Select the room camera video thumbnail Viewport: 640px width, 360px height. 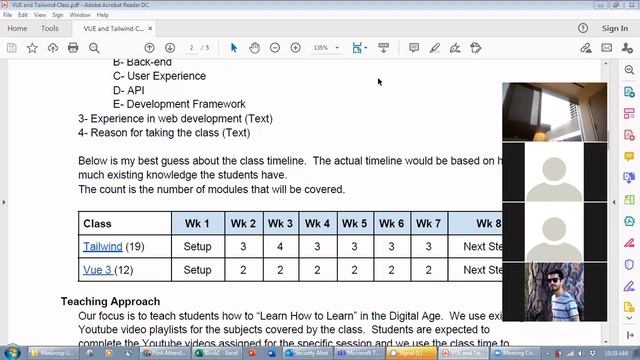tap(554, 112)
